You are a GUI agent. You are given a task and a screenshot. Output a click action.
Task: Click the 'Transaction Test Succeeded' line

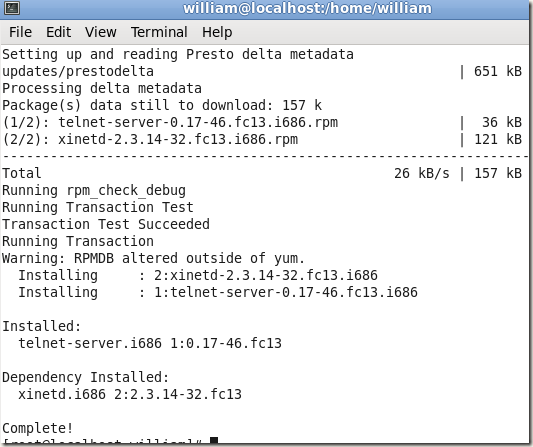click(106, 224)
